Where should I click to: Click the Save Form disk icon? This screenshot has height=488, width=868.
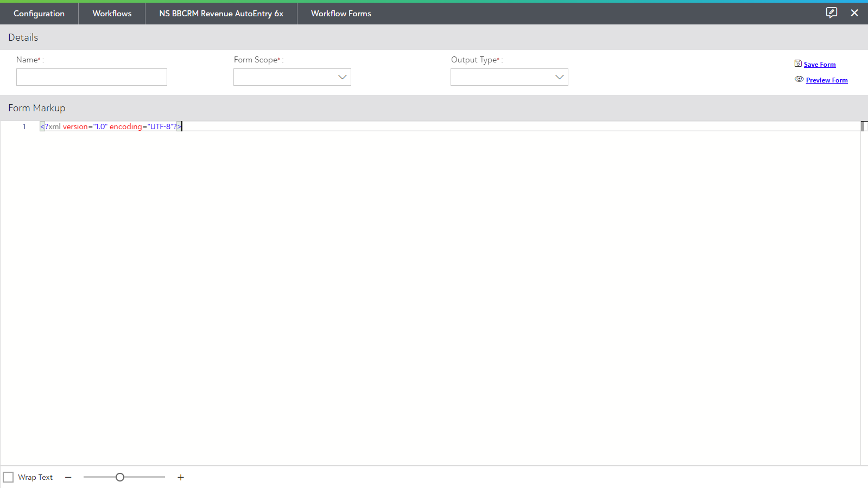coord(798,64)
